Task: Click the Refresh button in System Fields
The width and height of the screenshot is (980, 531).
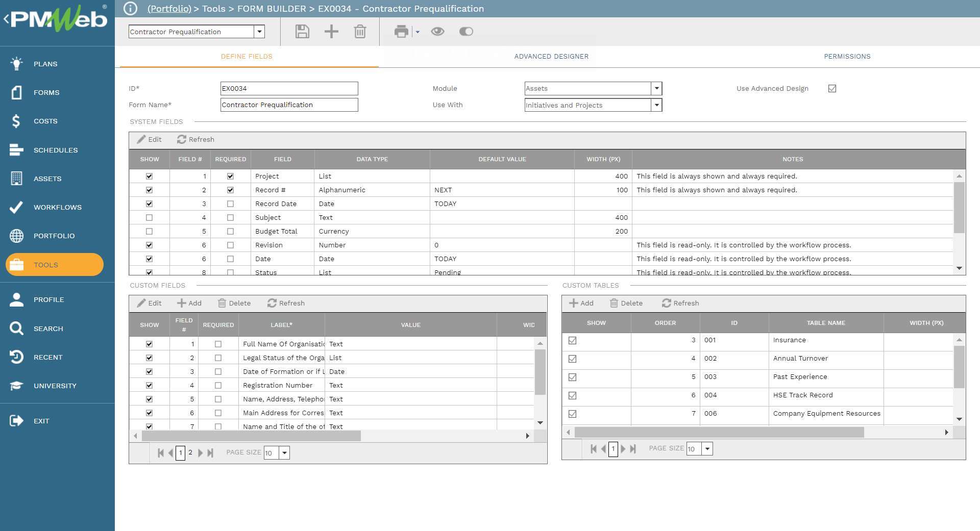Action: (195, 139)
